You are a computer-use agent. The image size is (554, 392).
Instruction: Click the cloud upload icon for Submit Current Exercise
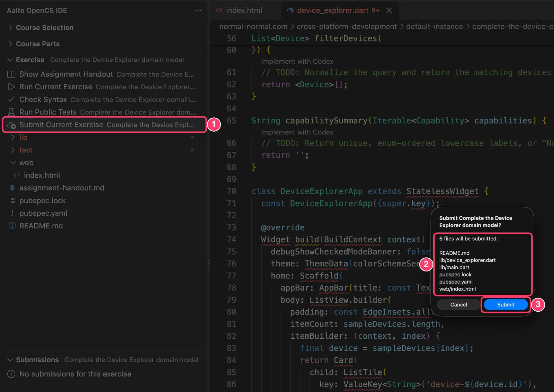click(11, 125)
